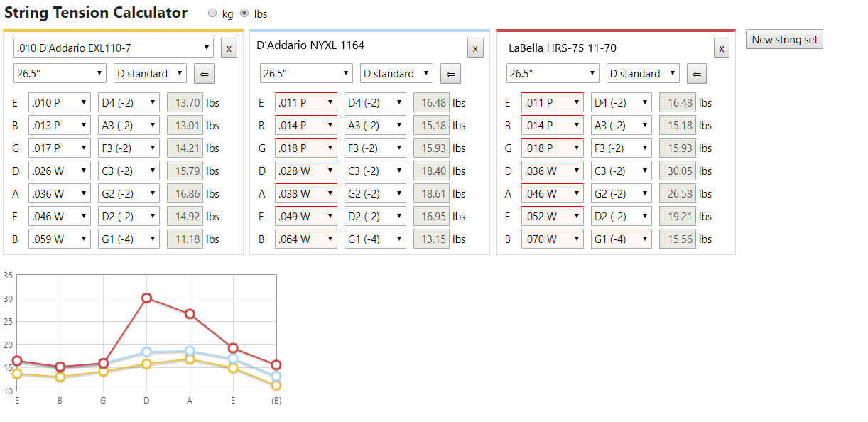Image resolution: width=868 pixels, height=422 pixels.
Task: Open the .038 W gauge dropdown
Action: point(306,193)
